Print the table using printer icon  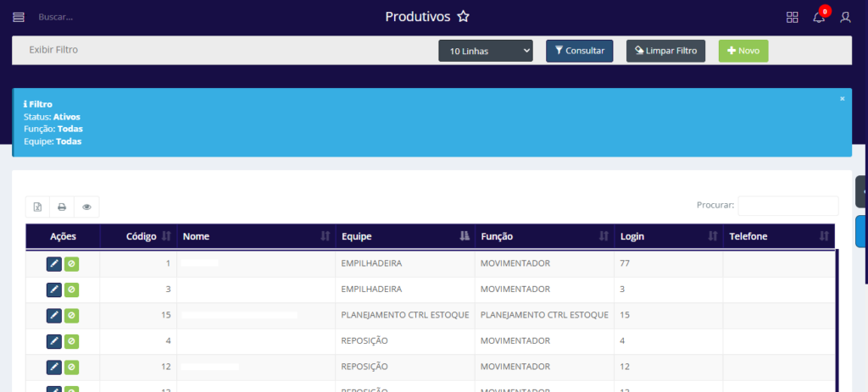62,207
